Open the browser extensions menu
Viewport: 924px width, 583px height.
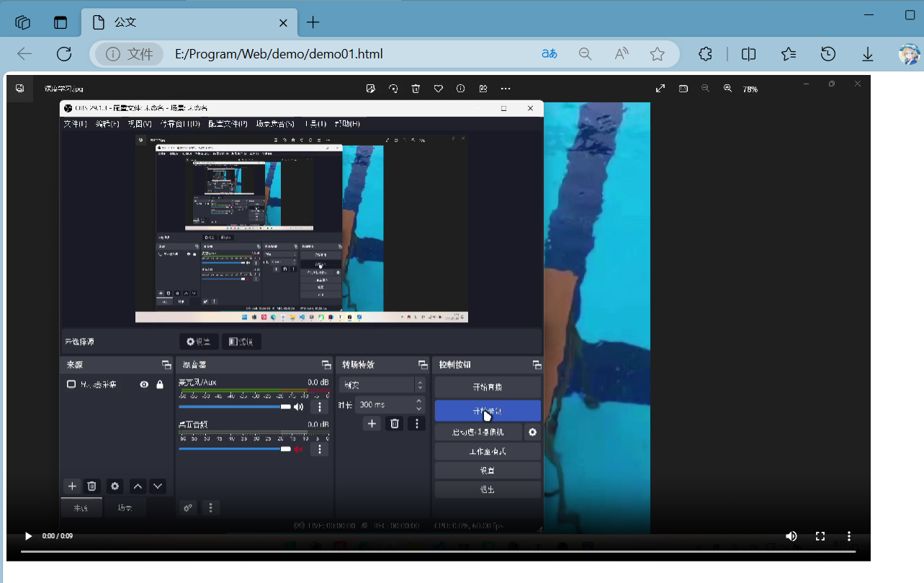point(706,54)
